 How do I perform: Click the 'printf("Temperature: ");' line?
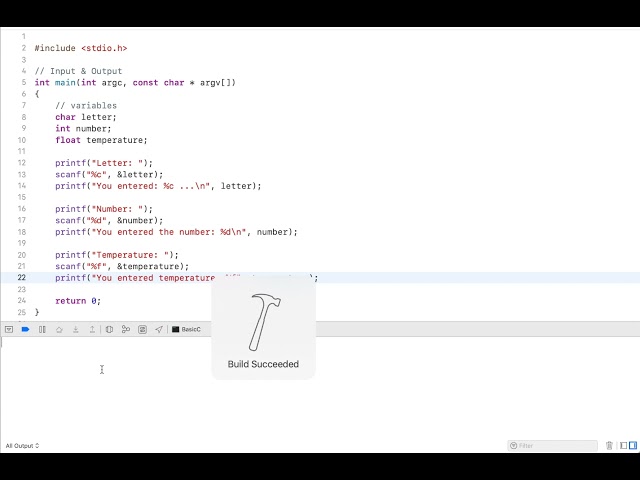pyautogui.click(x=117, y=255)
